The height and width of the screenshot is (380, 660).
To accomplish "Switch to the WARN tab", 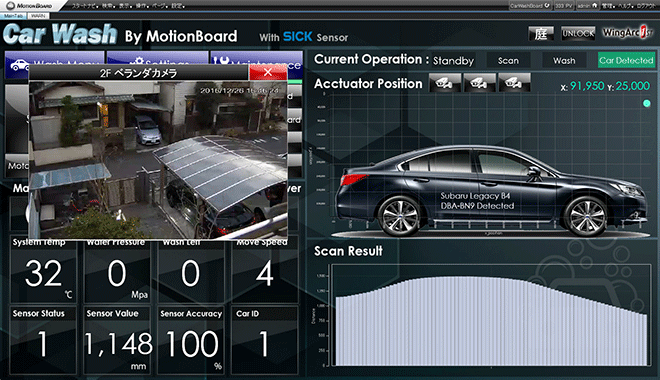I will pyautogui.click(x=38, y=16).
